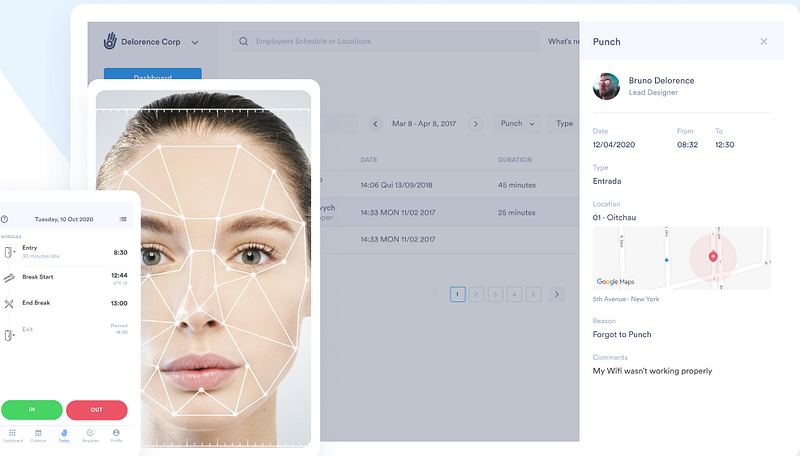The width and height of the screenshot is (800, 456).
Task: Open the Requests tab in mobile nav
Action: coord(90,436)
